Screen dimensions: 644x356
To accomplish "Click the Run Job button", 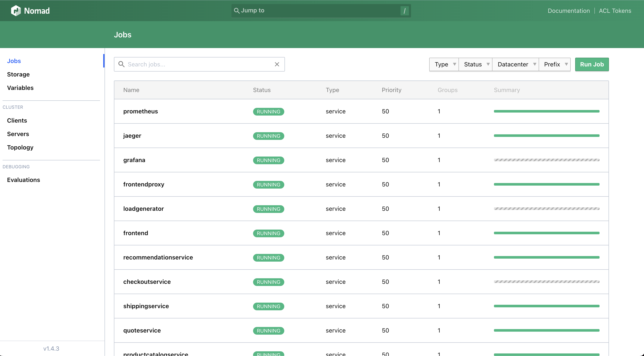I will tap(592, 64).
